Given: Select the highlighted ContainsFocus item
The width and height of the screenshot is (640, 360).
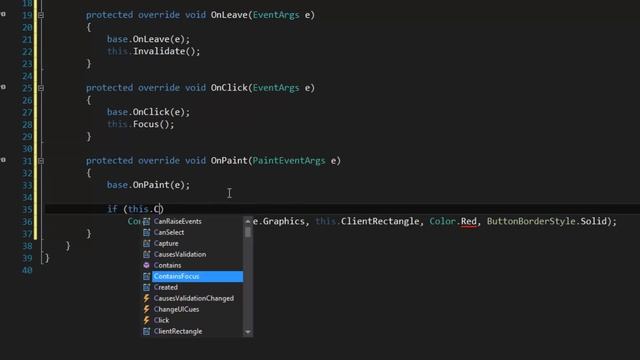Looking at the screenshot, I should pyautogui.click(x=198, y=276).
